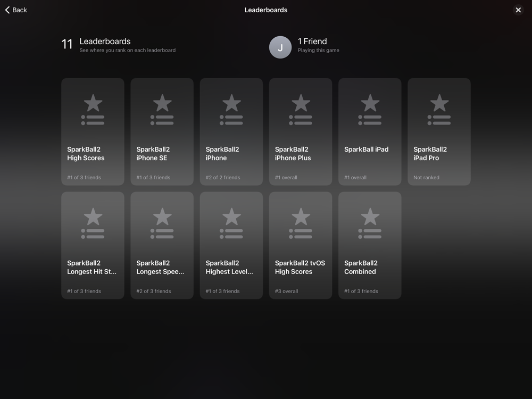
Task: Click '#1 of 3 friends' under Highest Level...
Action: 222,291
